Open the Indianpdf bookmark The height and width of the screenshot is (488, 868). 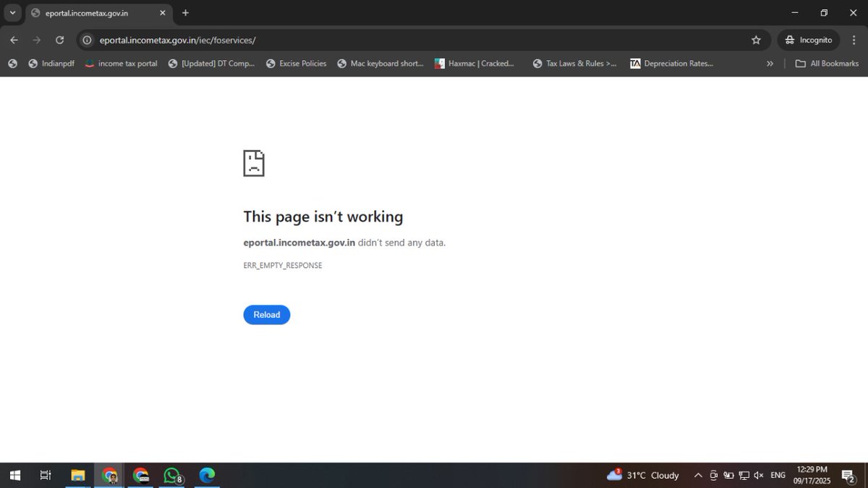51,63
